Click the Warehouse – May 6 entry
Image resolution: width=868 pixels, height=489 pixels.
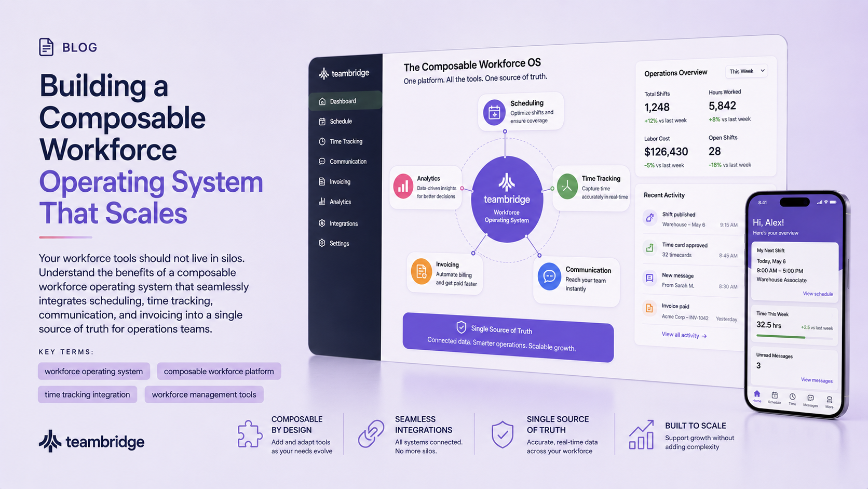[x=684, y=224]
